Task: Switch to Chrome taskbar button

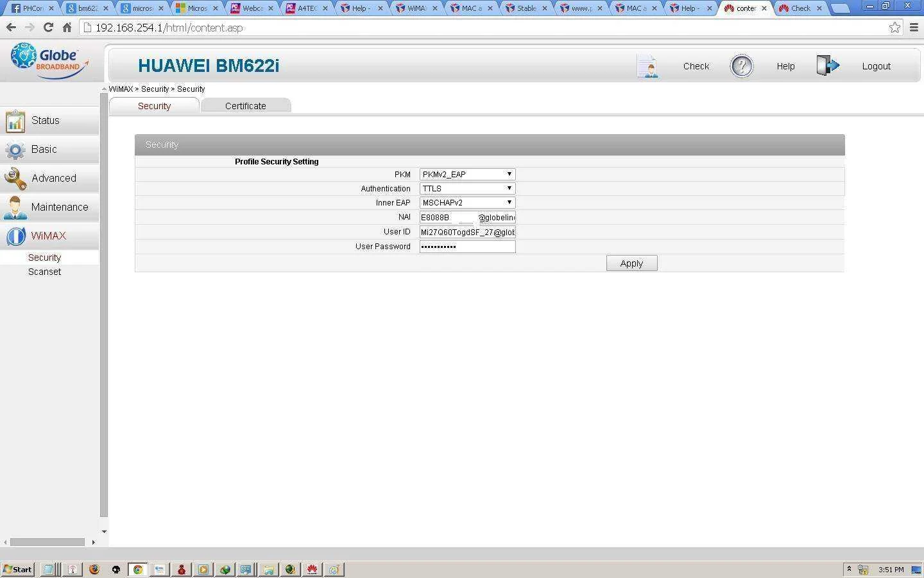Action: coord(138,570)
